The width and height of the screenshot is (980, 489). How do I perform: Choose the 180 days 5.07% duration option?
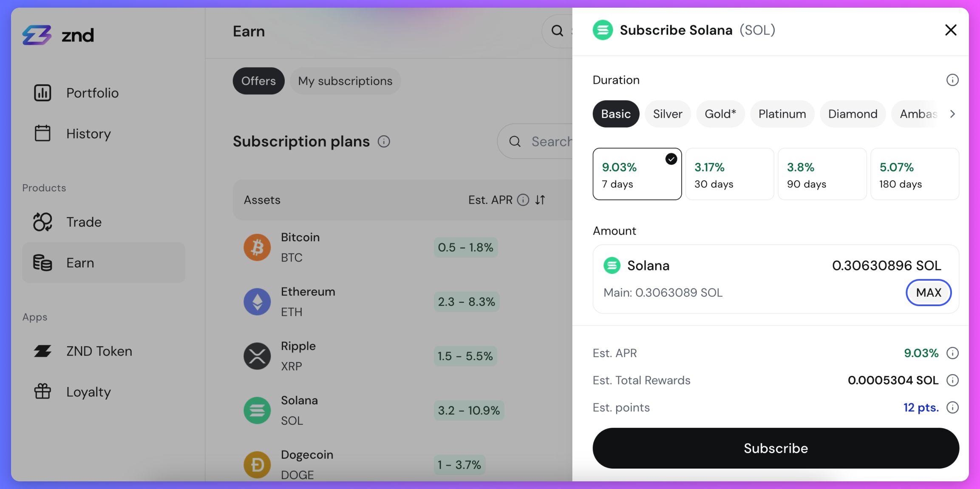point(915,174)
